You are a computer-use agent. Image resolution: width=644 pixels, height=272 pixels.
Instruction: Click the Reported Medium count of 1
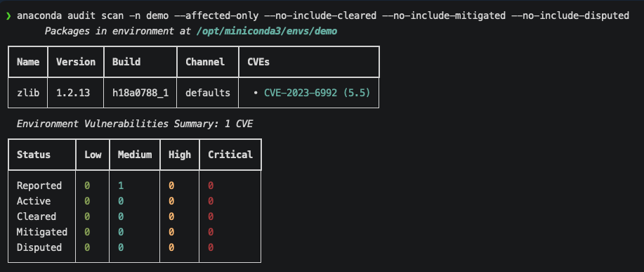tap(121, 186)
